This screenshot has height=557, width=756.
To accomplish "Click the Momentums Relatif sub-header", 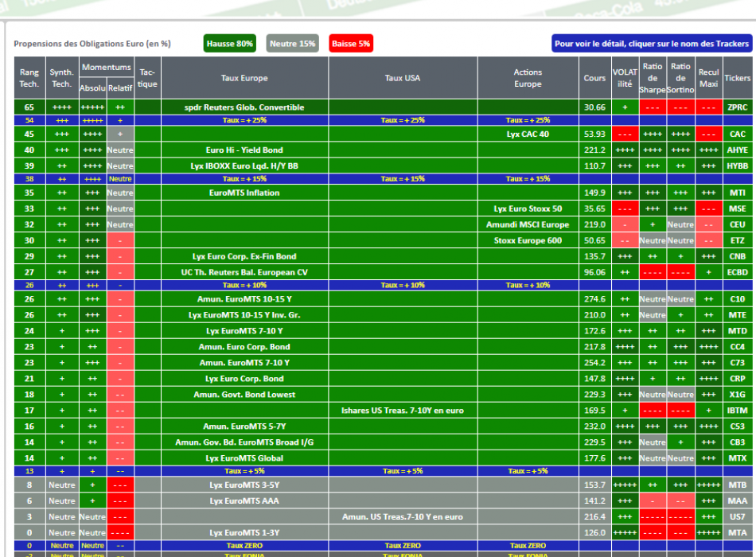I will tap(120, 88).
